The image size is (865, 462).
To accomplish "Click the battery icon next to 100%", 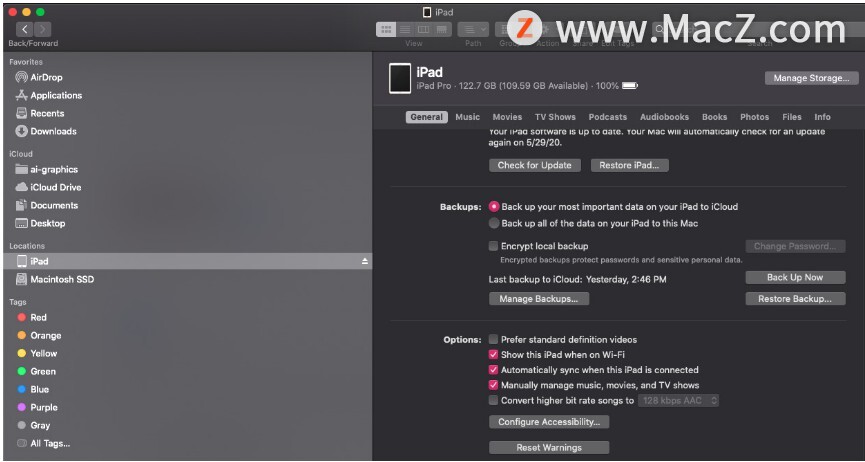I will point(629,86).
